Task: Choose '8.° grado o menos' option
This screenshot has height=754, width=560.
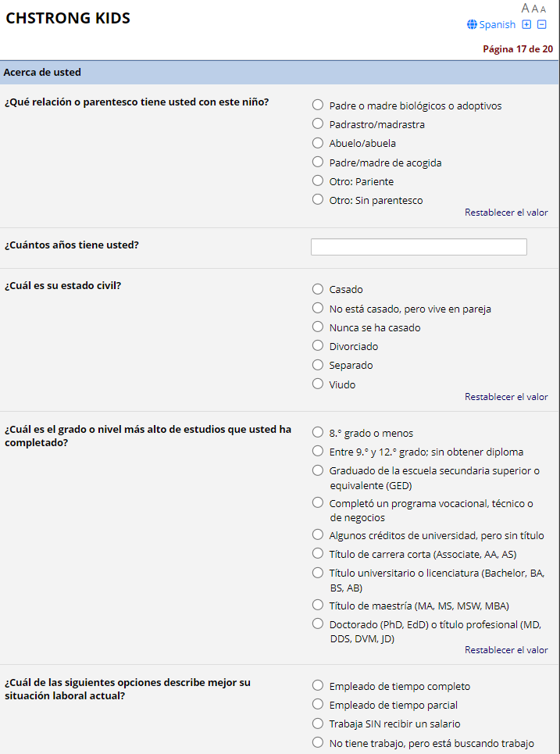Action: [x=318, y=432]
